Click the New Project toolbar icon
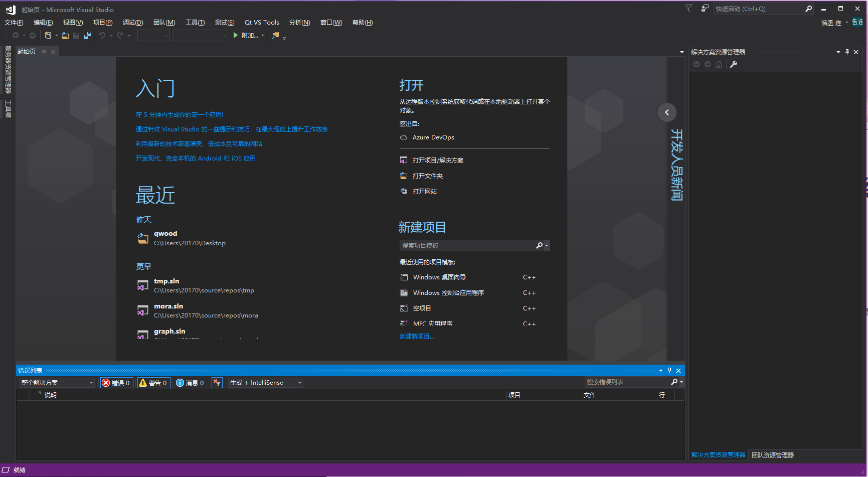 pyautogui.click(x=48, y=35)
